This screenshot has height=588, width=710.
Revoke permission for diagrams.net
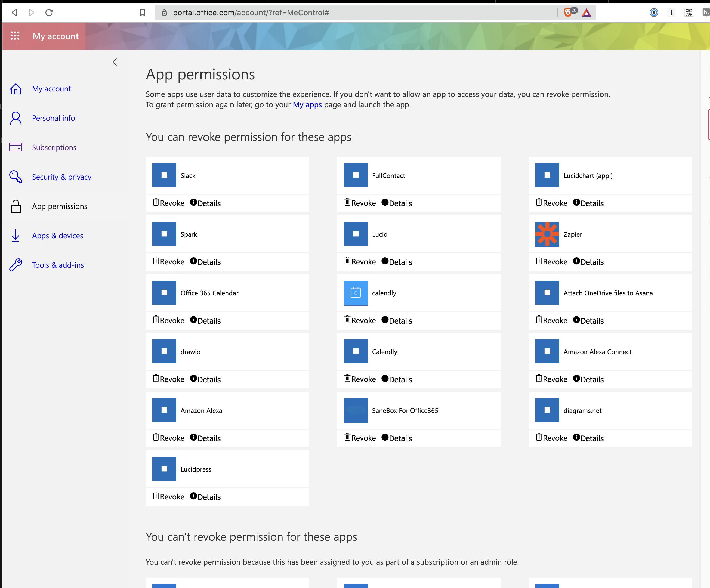click(551, 438)
